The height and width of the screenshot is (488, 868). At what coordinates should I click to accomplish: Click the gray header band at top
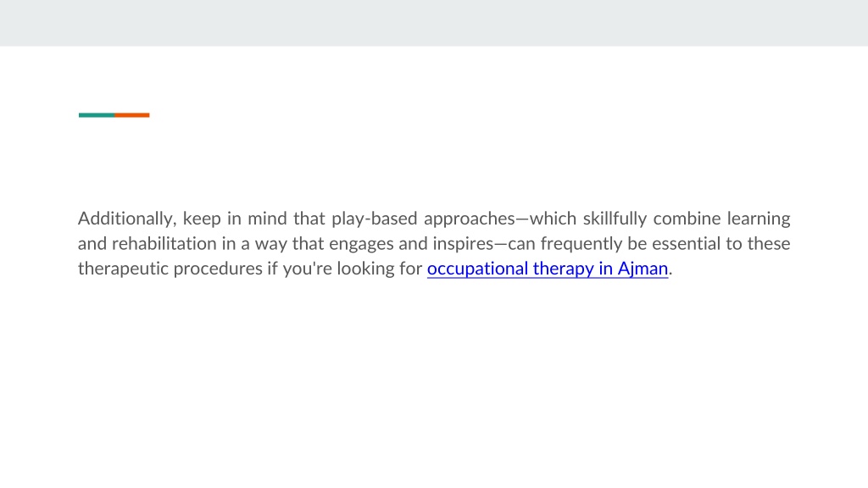434,23
